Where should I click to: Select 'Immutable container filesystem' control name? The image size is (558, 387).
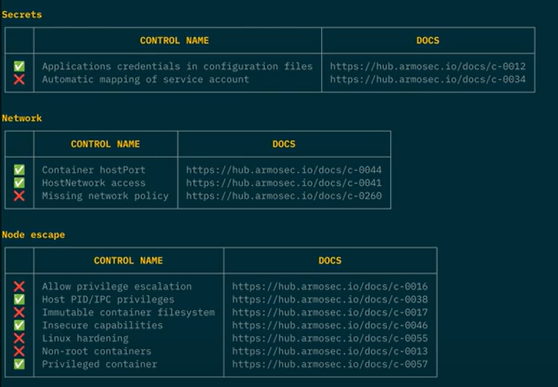pyautogui.click(x=128, y=312)
